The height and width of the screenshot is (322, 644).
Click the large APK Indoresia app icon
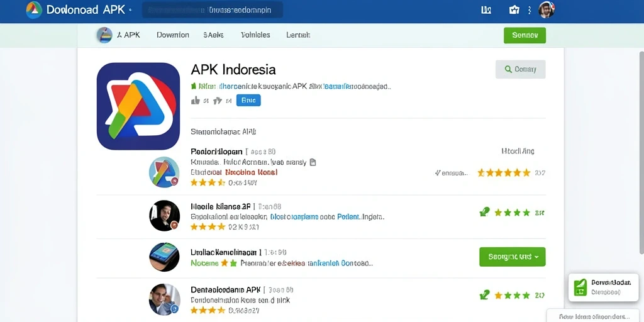pyautogui.click(x=138, y=106)
